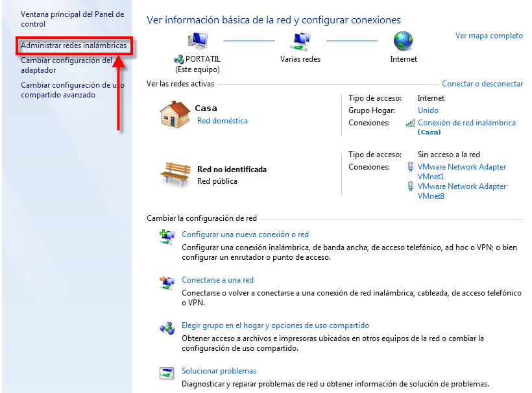This screenshot has width=532, height=393.
Task: Click the Elegir grupo en el hogar icon
Action: [x=167, y=327]
